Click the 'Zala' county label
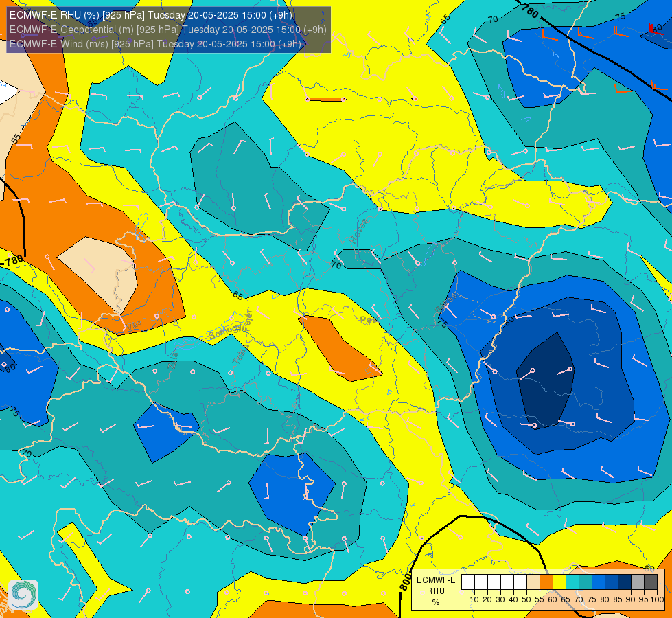The width and height of the screenshot is (672, 618). [x=173, y=360]
